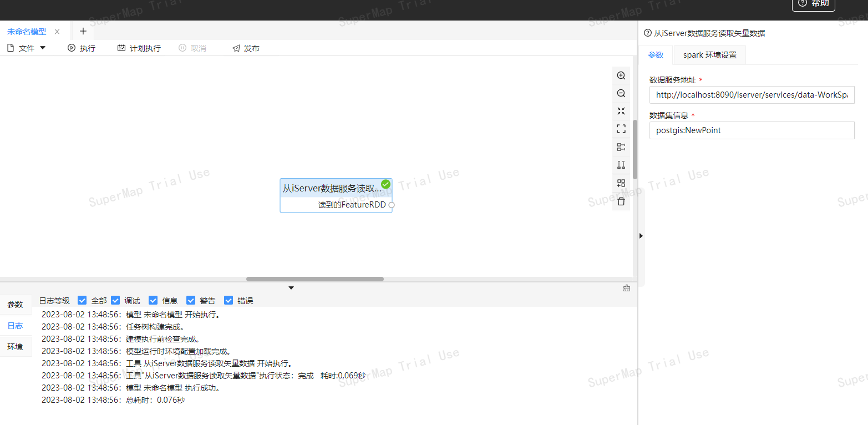Zoom out on the model canvas

coord(621,93)
